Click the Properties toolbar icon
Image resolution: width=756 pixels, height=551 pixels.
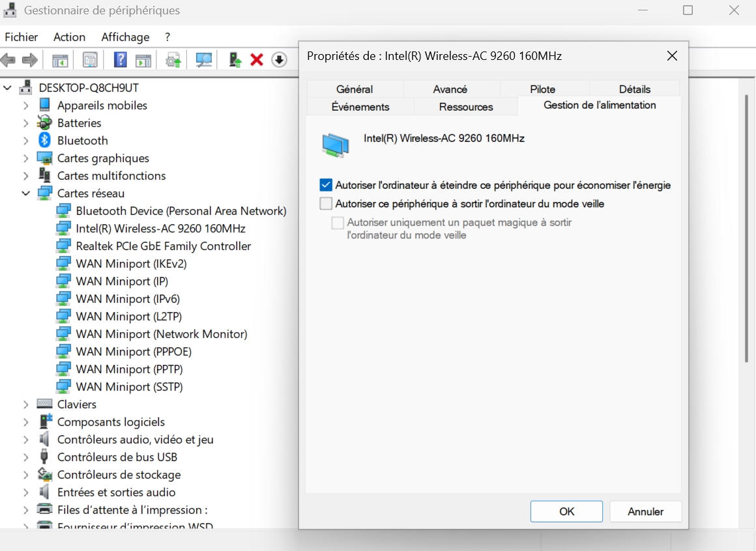[x=90, y=60]
